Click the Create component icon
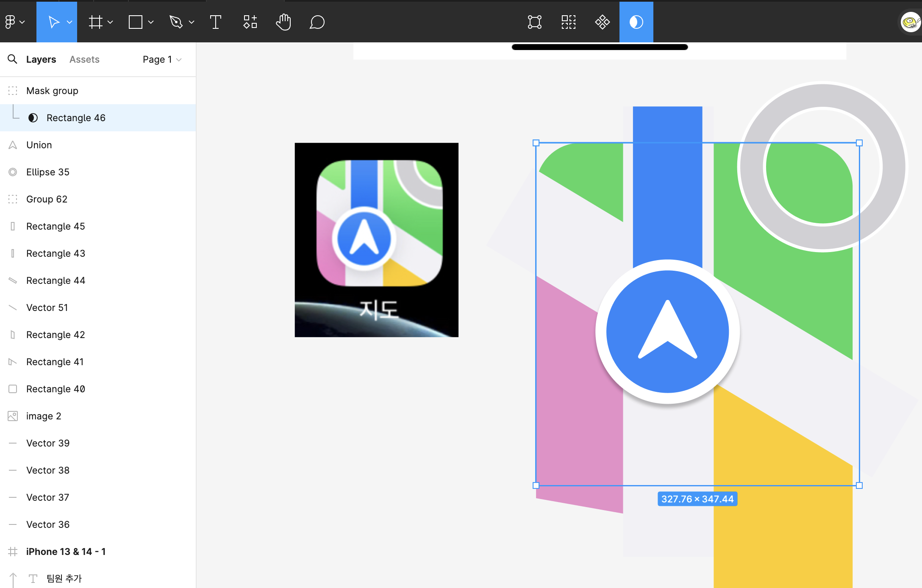This screenshot has width=922, height=588. click(602, 22)
